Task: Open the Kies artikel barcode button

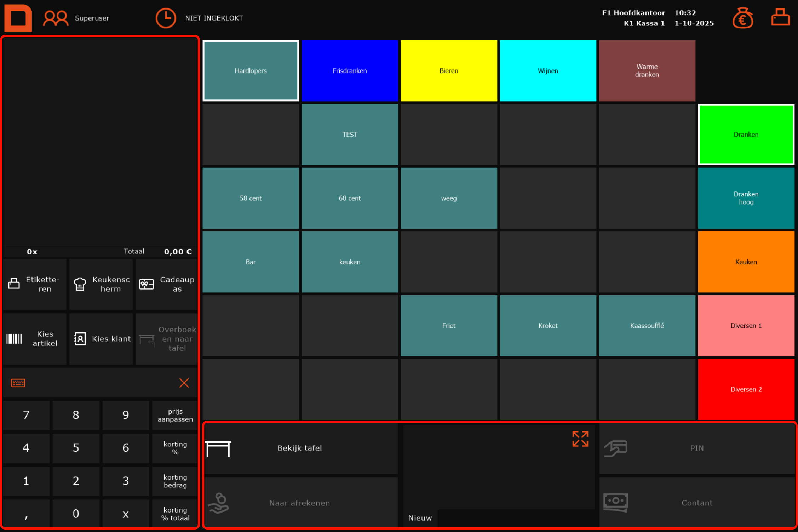Action: coord(35,339)
